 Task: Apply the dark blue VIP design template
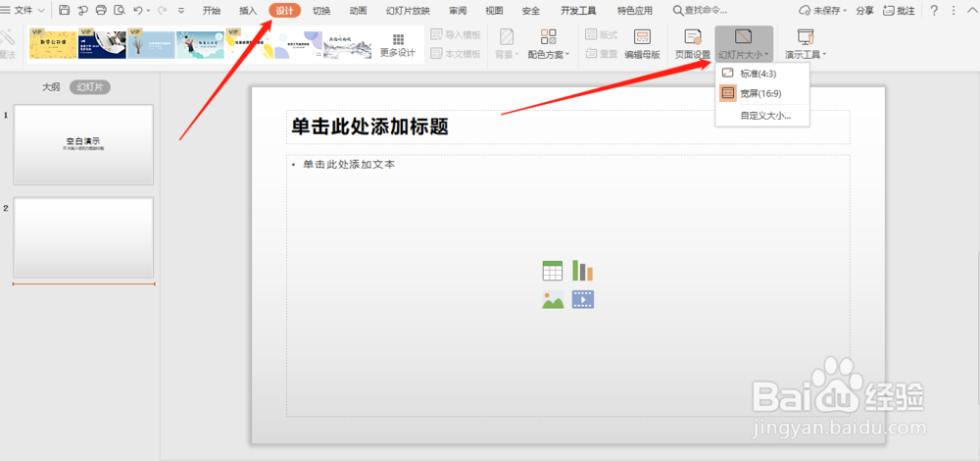pyautogui.click(x=102, y=44)
